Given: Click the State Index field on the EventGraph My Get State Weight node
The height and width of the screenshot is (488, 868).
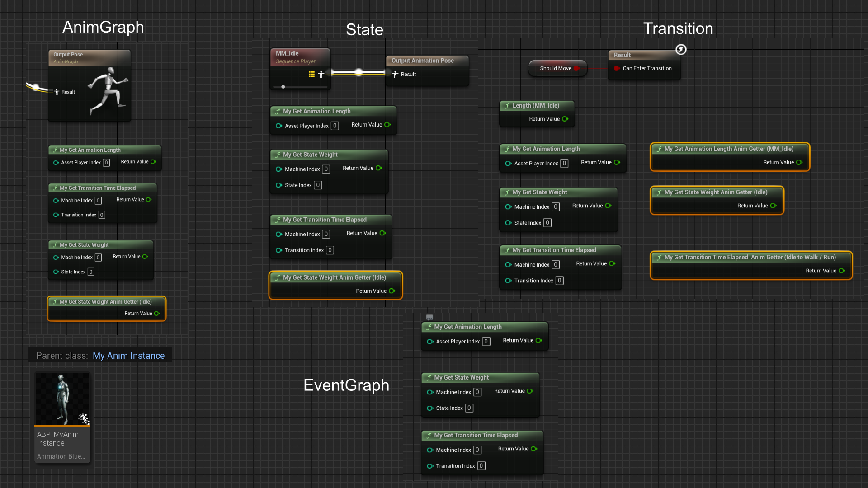Looking at the screenshot, I should pyautogui.click(x=469, y=408).
